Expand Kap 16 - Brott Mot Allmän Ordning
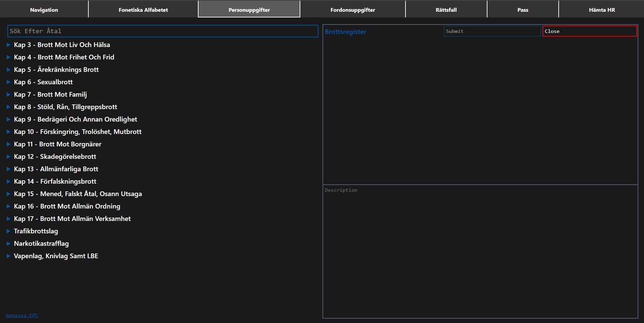This screenshot has width=644, height=323. [x=67, y=206]
